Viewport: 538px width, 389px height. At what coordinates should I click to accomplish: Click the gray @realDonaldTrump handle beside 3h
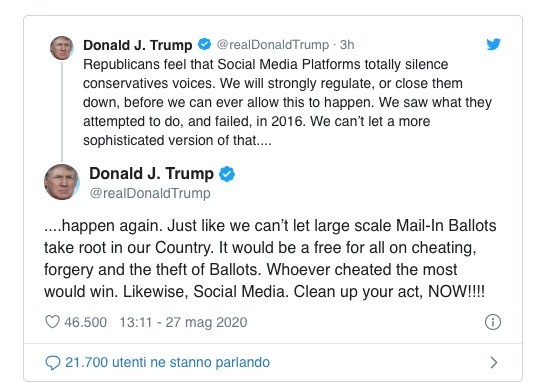(273, 45)
